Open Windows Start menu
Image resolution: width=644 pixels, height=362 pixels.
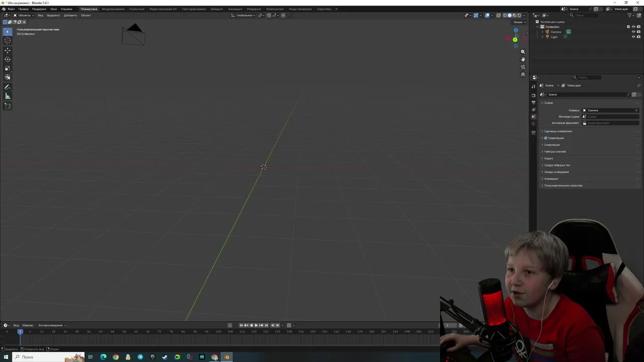pyautogui.click(x=6, y=357)
